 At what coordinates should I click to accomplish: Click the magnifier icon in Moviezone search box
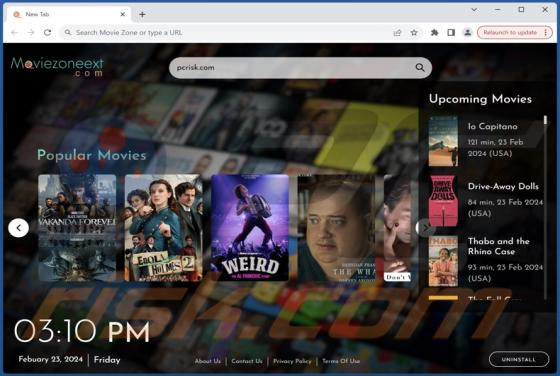pyautogui.click(x=420, y=67)
